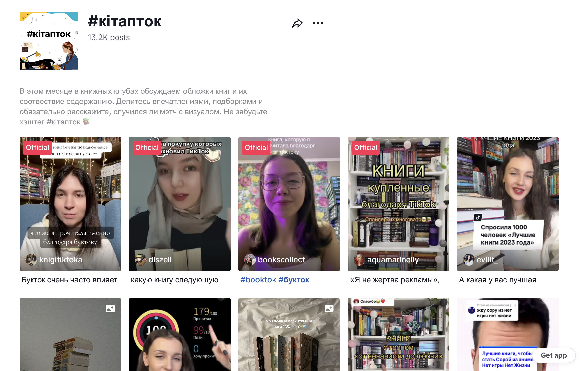Click TikTok logo sticker on evilit_ video
This screenshot has width=588, height=371.
tap(478, 217)
